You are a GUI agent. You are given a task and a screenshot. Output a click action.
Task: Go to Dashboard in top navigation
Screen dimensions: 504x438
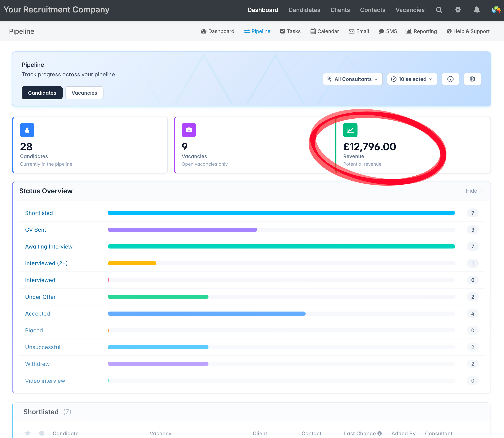pyautogui.click(x=263, y=10)
